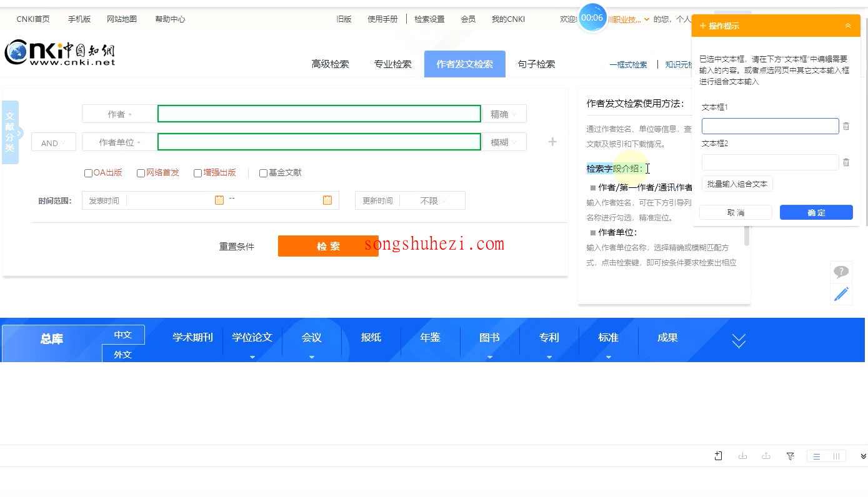Click the download icon in bottom toolbar
This screenshot has width=868, height=497.
(x=742, y=456)
